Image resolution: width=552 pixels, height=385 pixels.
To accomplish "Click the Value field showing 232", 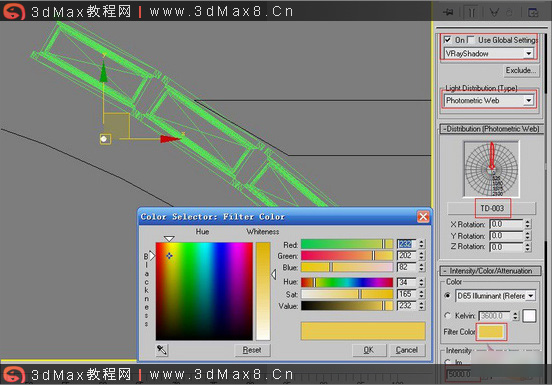I will 407,305.
